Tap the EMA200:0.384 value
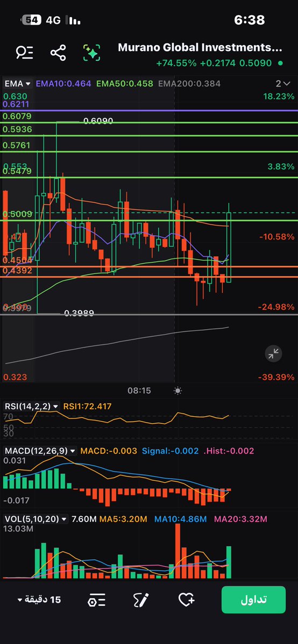This screenshot has width=298, height=644. 189,84
